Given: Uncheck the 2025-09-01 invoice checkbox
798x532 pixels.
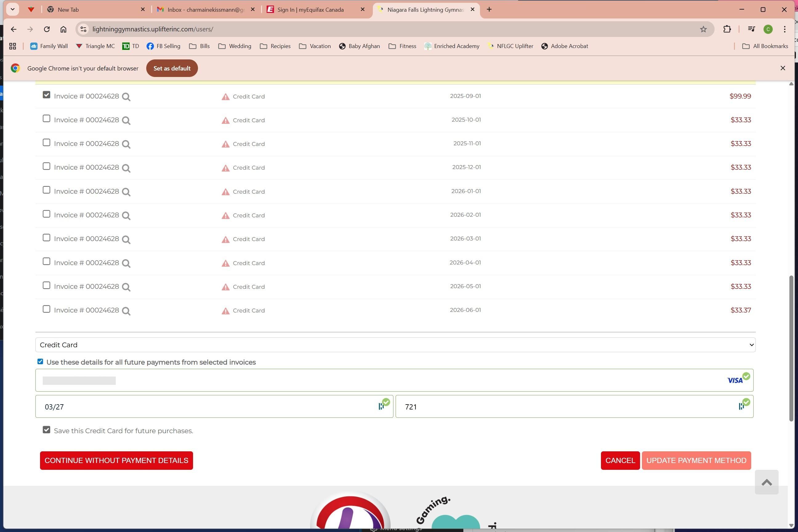Looking at the screenshot, I should point(46,95).
